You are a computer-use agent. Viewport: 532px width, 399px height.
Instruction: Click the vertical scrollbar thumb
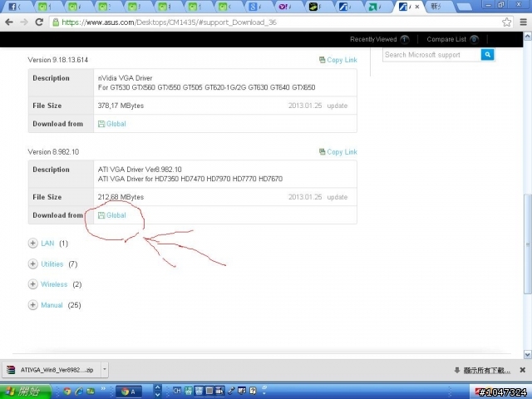tap(528, 244)
